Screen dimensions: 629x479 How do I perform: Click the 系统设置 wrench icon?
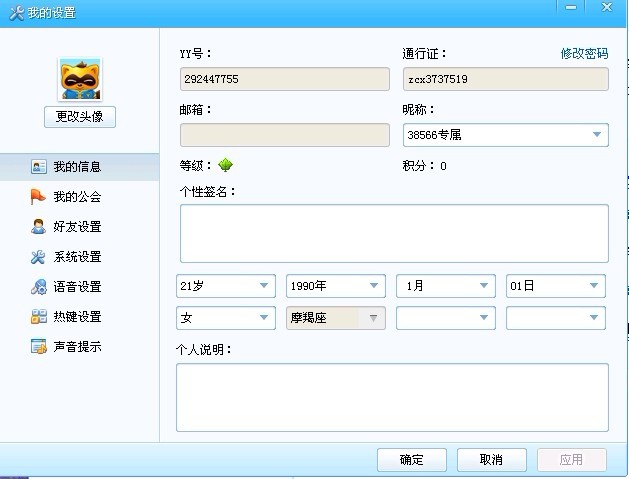click(38, 257)
